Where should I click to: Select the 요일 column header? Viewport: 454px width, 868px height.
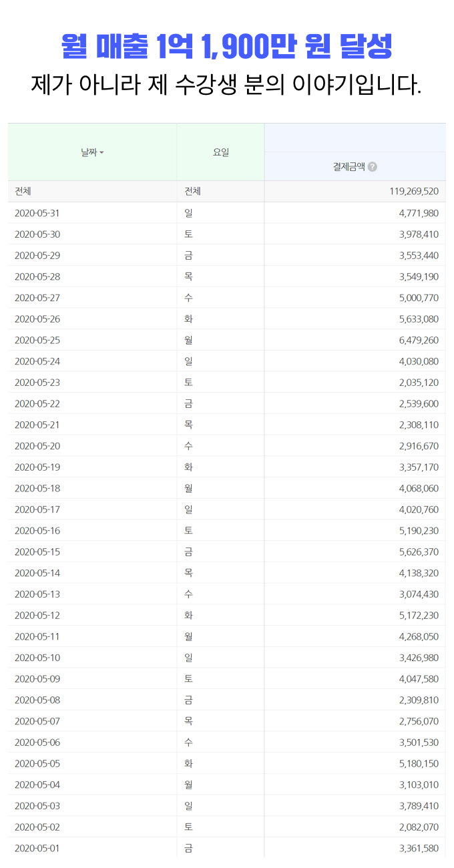pyautogui.click(x=220, y=152)
